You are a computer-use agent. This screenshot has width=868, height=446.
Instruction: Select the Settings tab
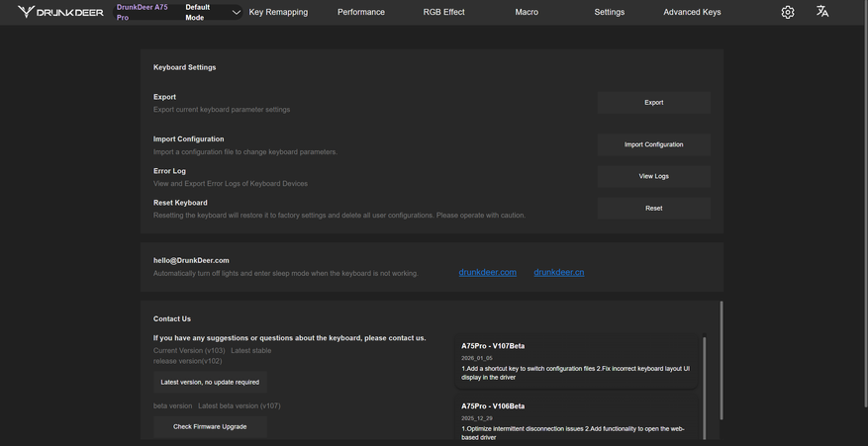610,12
